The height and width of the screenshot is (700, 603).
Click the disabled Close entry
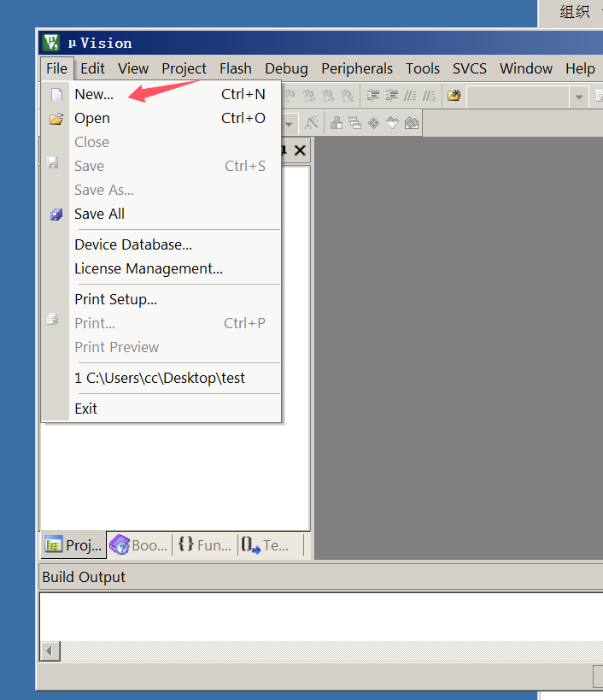pos(161,142)
